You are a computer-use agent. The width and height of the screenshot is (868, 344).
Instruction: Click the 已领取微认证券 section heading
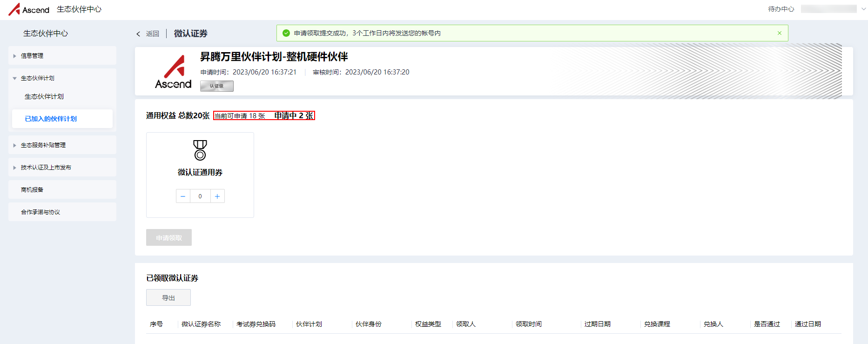(172, 278)
